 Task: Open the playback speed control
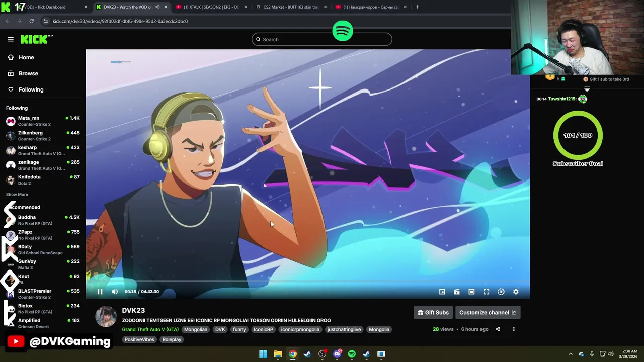tap(501, 292)
